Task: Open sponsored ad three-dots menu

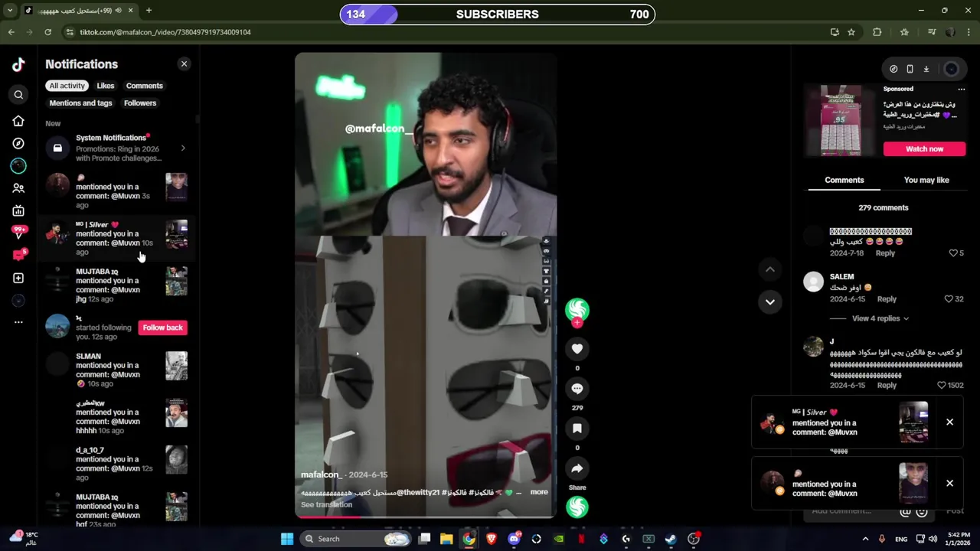Action: 962,90
